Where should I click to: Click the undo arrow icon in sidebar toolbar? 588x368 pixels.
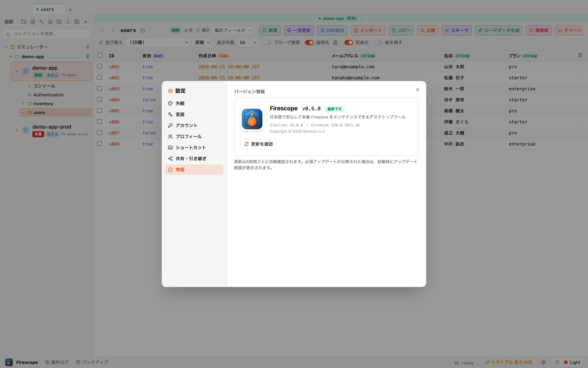(42, 22)
